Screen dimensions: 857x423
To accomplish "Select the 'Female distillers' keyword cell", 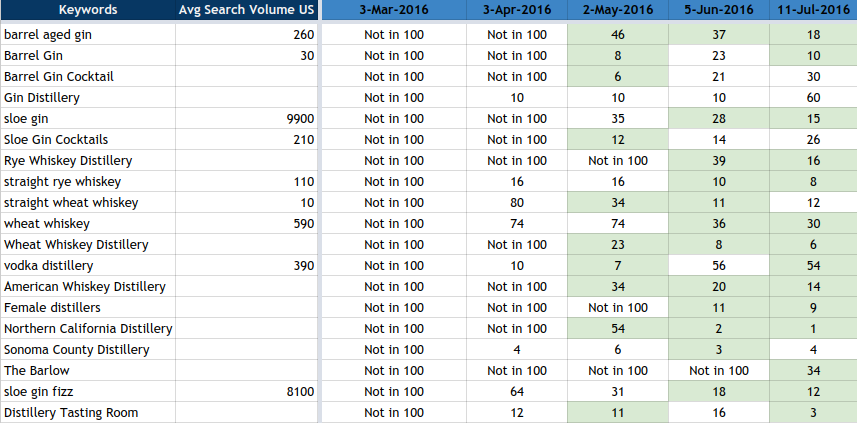I will click(x=88, y=308).
